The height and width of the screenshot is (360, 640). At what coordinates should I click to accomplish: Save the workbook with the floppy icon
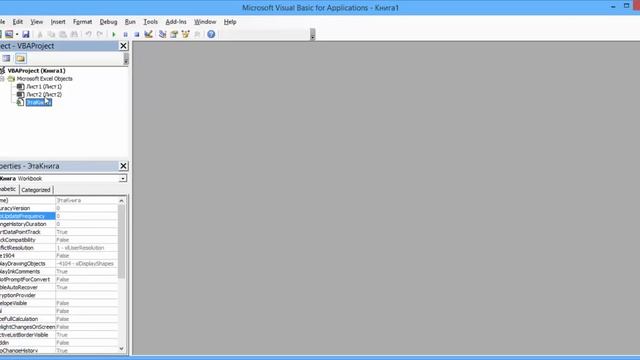pyautogui.click(x=26, y=34)
